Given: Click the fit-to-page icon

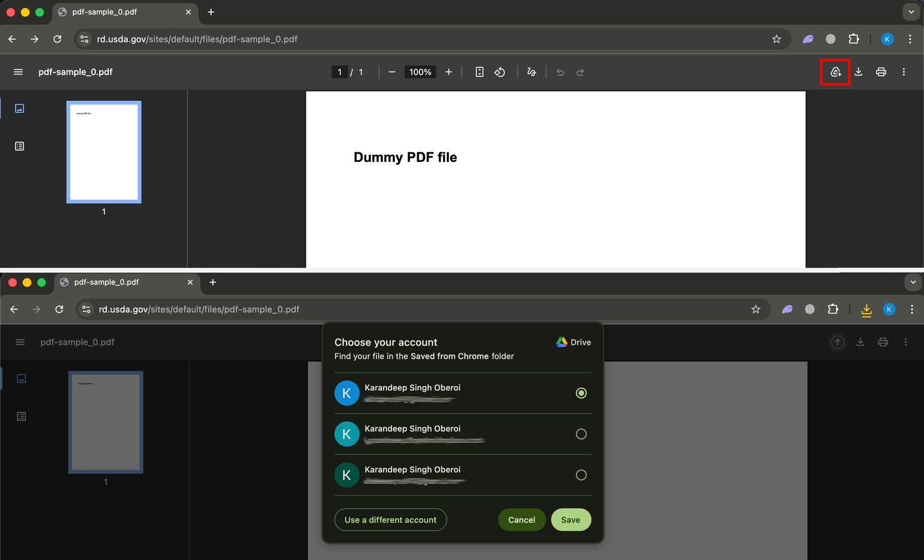Looking at the screenshot, I should (x=479, y=72).
